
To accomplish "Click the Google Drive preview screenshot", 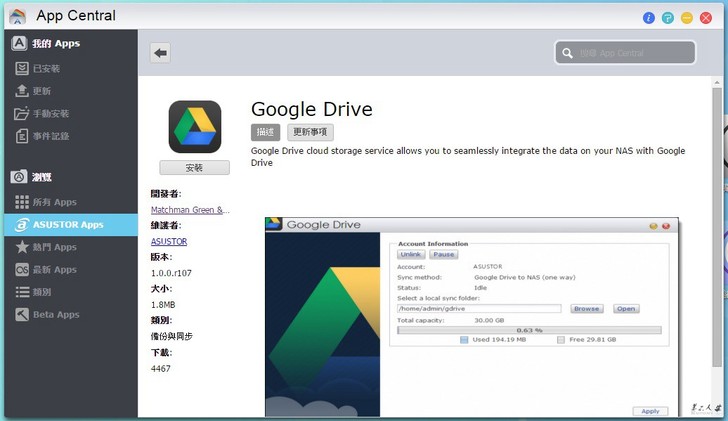I will click(x=472, y=317).
